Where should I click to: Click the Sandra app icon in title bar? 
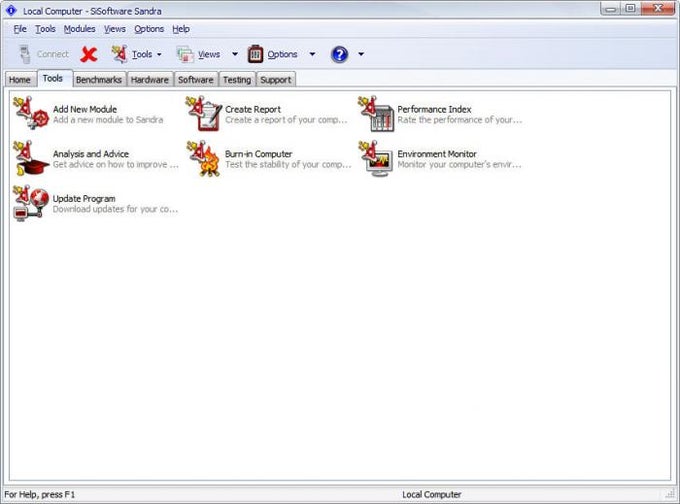tap(11, 10)
